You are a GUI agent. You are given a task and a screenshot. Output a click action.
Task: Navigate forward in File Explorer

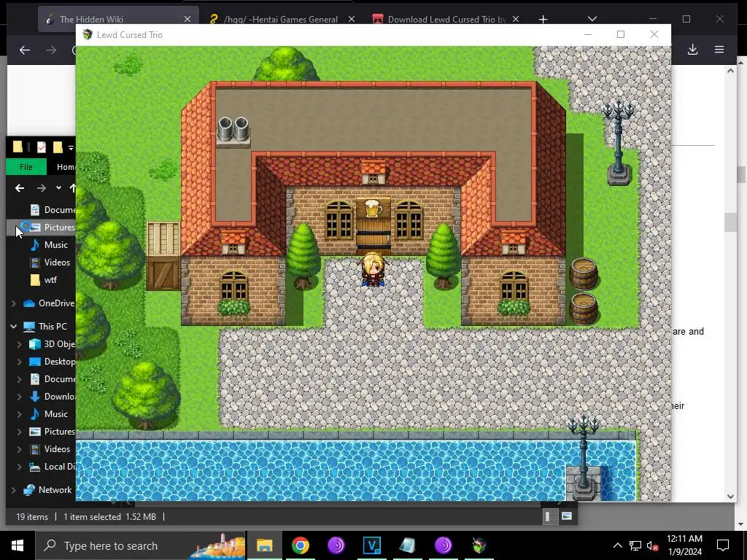click(x=42, y=188)
